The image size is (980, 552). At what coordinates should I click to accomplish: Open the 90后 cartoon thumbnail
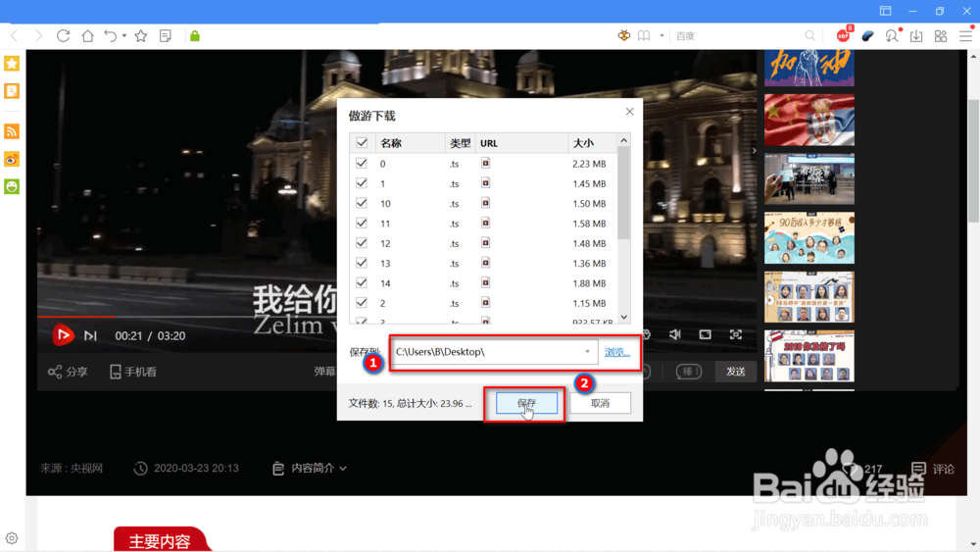pos(809,237)
